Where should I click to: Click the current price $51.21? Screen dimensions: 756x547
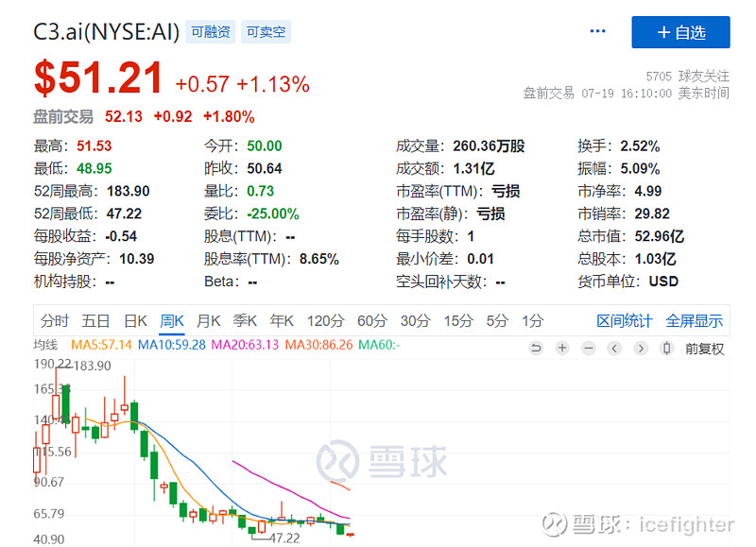click(98, 77)
